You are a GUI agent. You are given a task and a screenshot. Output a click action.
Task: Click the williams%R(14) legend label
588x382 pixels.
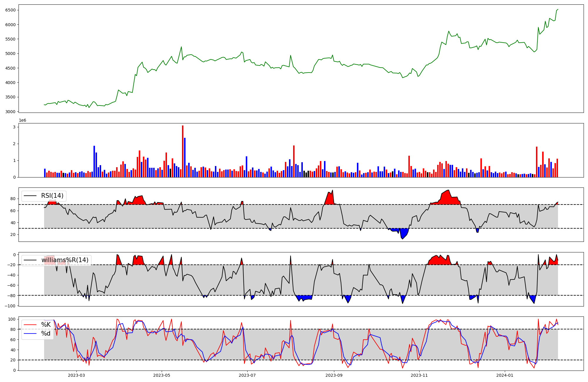(65, 260)
